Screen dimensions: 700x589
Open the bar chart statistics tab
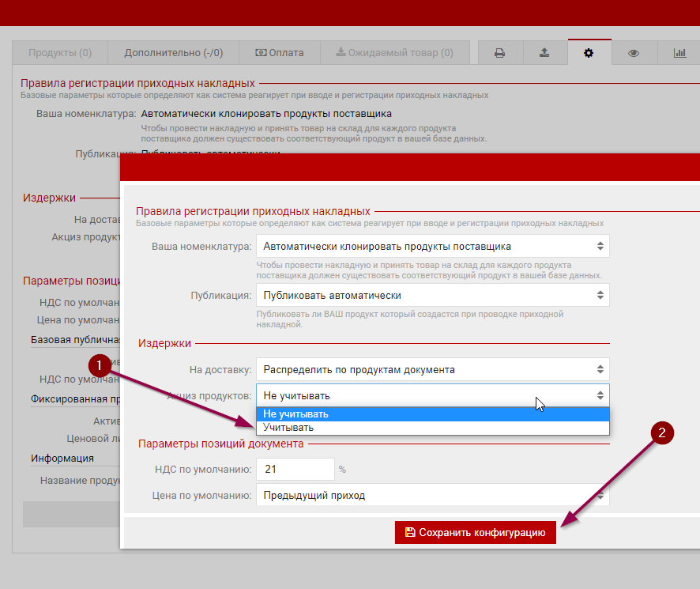(x=679, y=53)
